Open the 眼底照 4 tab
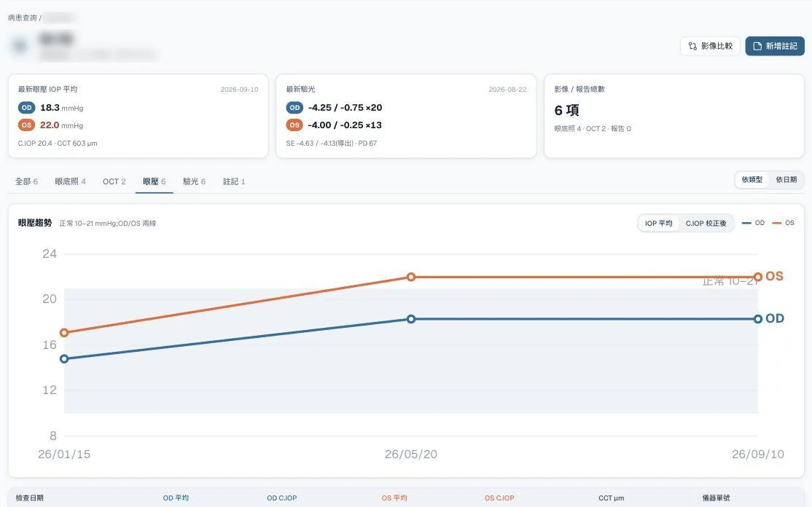Screen dimensions: 812x507 (71, 181)
